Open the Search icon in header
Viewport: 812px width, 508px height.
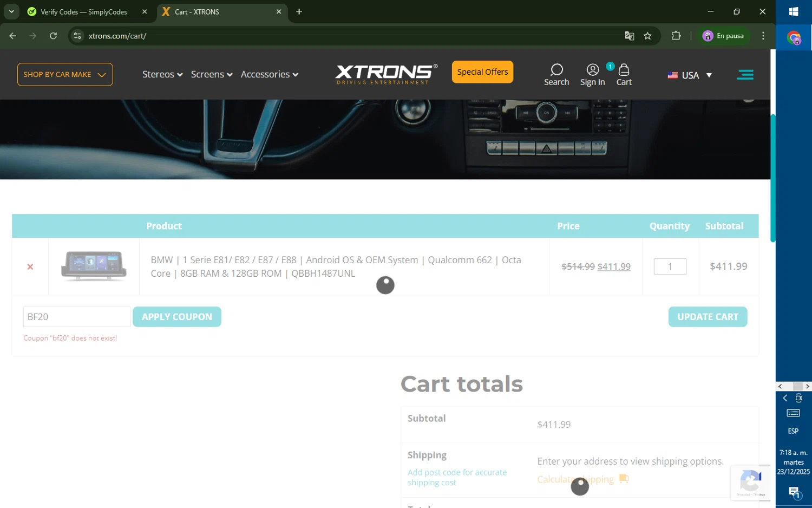556,75
